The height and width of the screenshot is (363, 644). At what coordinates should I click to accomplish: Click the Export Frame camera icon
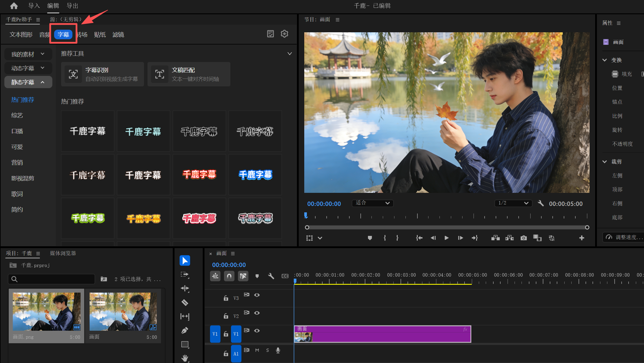(524, 238)
